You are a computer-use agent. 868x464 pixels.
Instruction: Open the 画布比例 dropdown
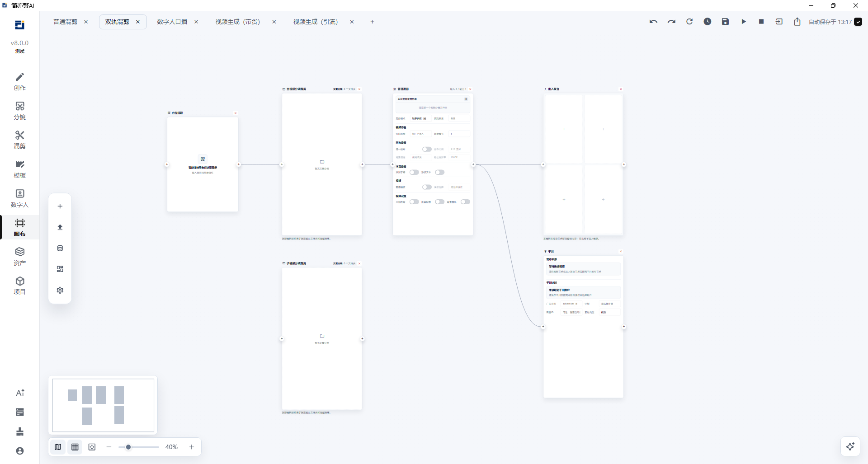(x=459, y=149)
